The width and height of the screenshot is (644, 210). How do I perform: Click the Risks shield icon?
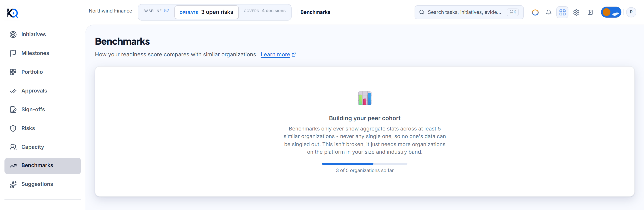click(x=13, y=128)
